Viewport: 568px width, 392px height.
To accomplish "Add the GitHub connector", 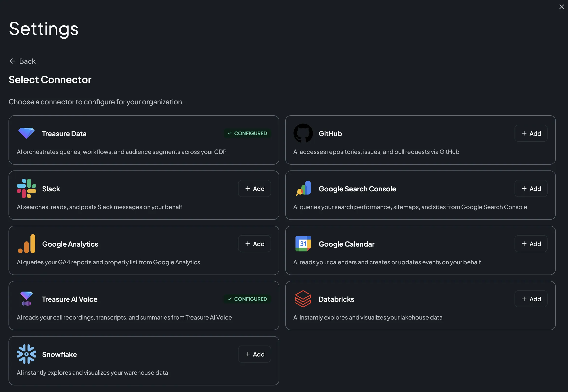I will [x=531, y=133].
